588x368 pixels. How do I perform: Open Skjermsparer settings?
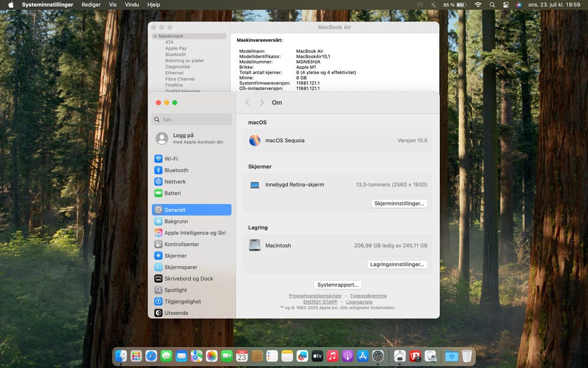click(192, 267)
